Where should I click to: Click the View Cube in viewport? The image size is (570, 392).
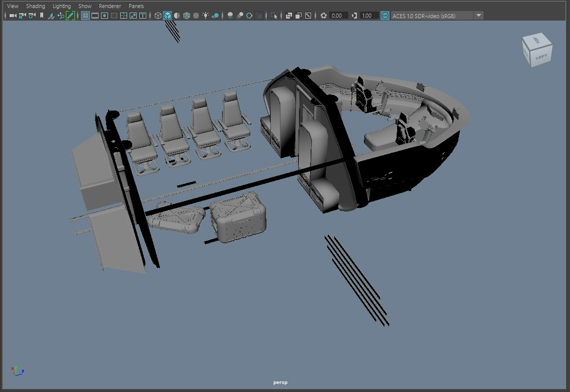click(537, 51)
